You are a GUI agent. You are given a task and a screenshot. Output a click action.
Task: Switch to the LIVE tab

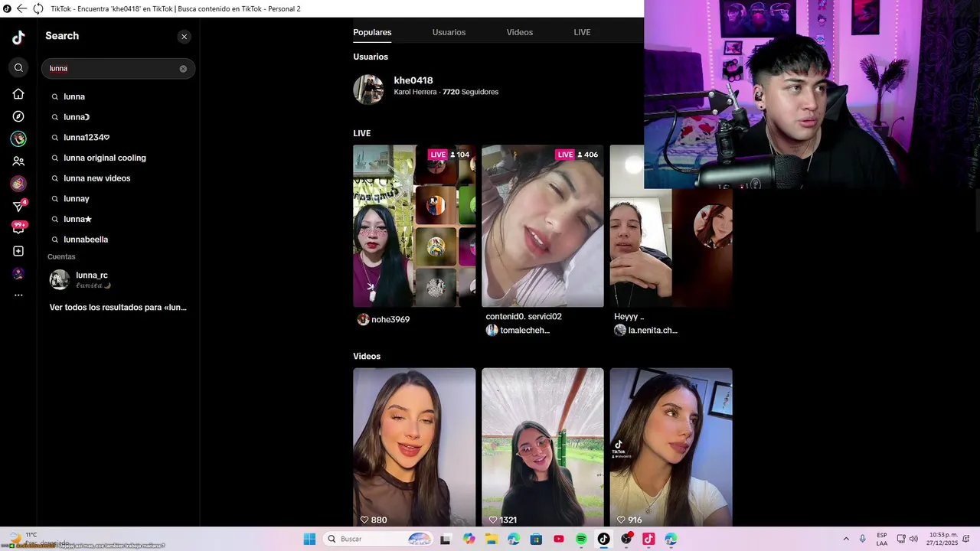click(x=582, y=32)
